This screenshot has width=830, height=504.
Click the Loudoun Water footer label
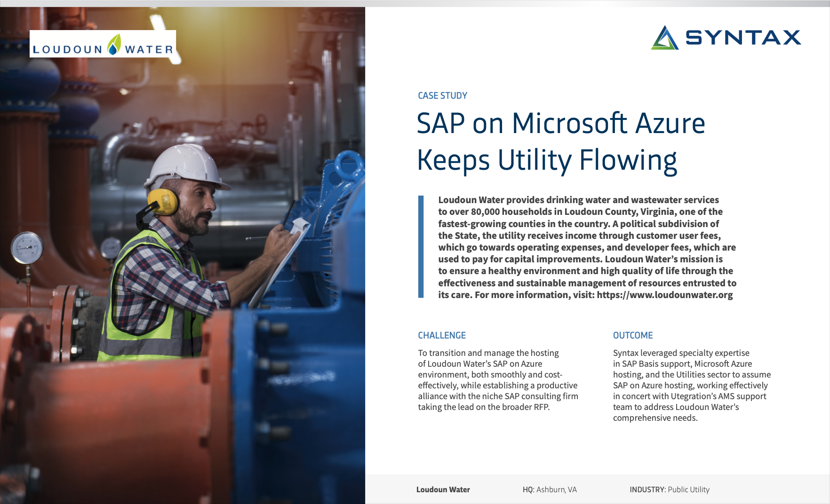[443, 489]
